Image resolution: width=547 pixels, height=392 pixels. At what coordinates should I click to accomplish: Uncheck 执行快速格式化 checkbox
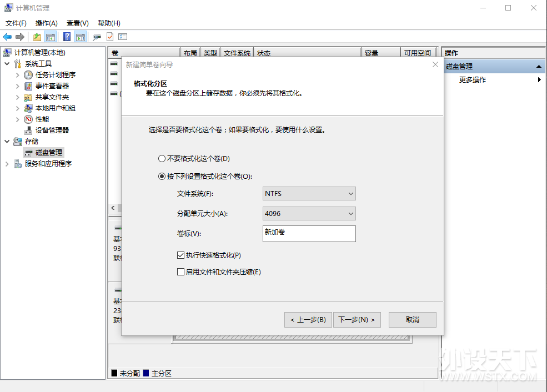pos(180,255)
